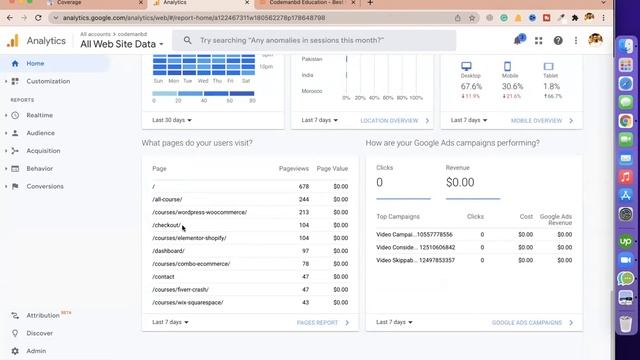
Task: Open a new browser tab
Action: click(x=370, y=3)
